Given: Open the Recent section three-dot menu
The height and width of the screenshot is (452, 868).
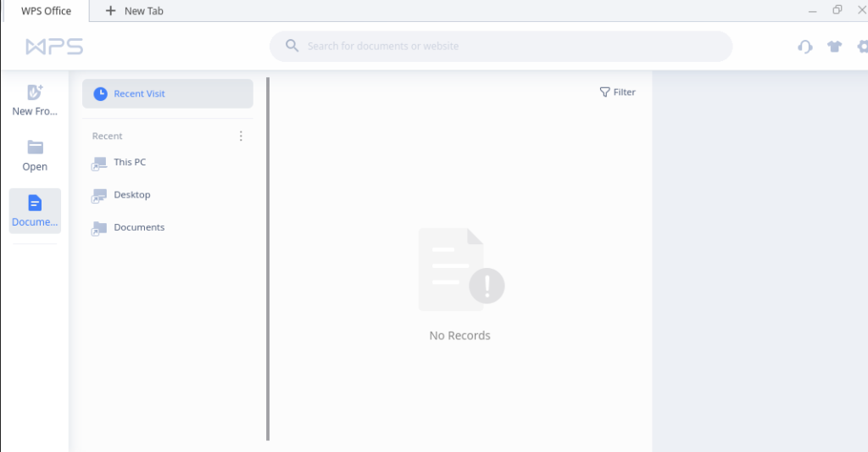Looking at the screenshot, I should [241, 136].
